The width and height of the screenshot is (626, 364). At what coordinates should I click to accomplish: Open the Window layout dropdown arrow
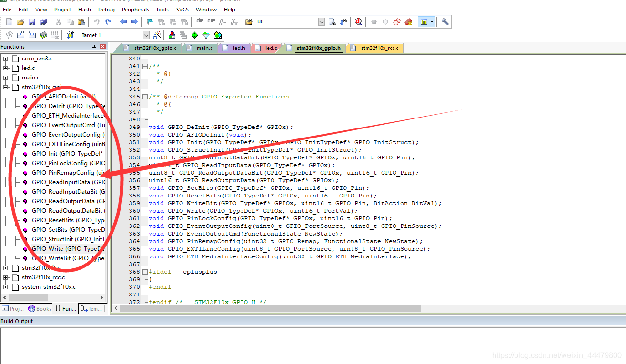tap(432, 22)
